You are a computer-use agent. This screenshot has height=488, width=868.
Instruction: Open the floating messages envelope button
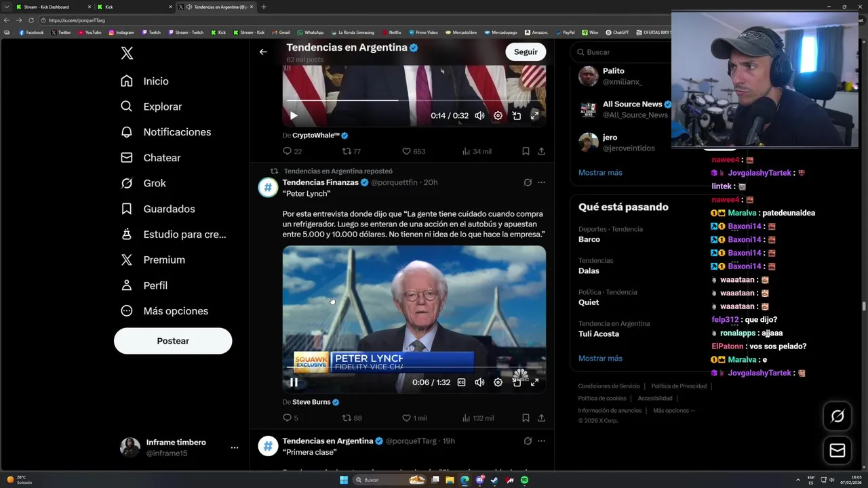coord(837,450)
